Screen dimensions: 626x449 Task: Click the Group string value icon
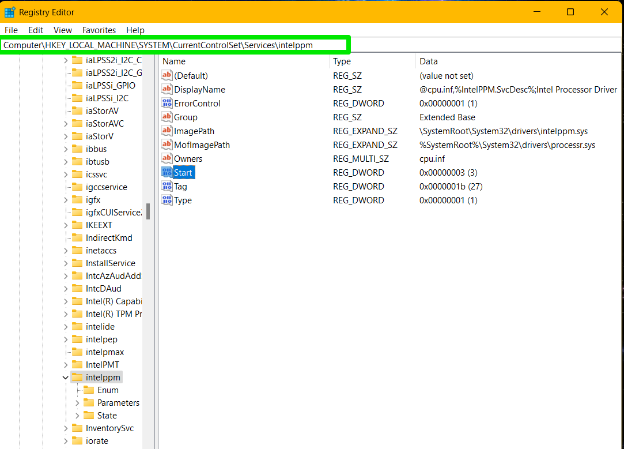[167, 117]
